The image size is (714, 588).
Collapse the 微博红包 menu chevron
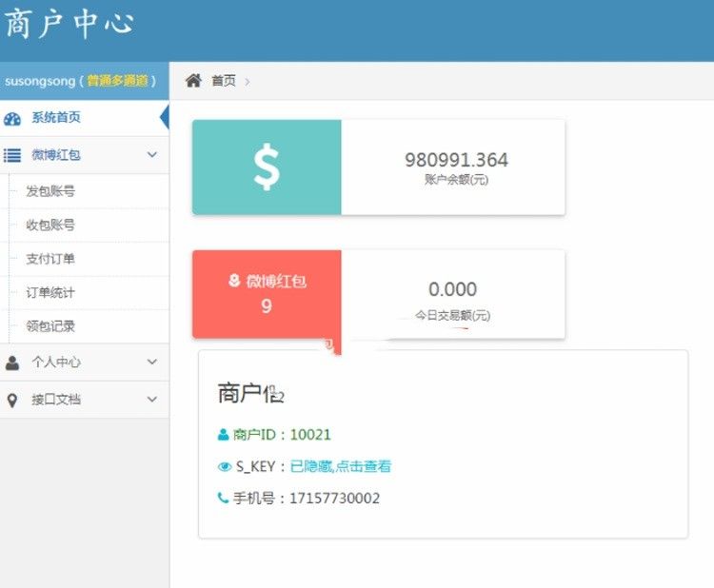pos(152,155)
